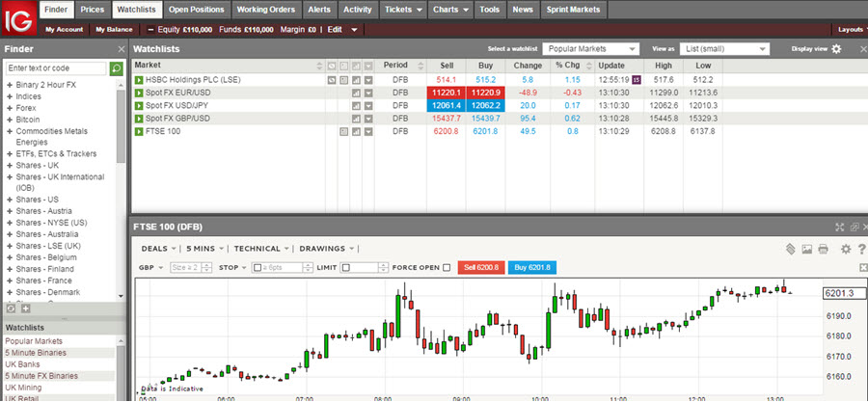Open the chart icon on USD/JPY row
868x402 pixels.
pyautogui.click(x=356, y=106)
